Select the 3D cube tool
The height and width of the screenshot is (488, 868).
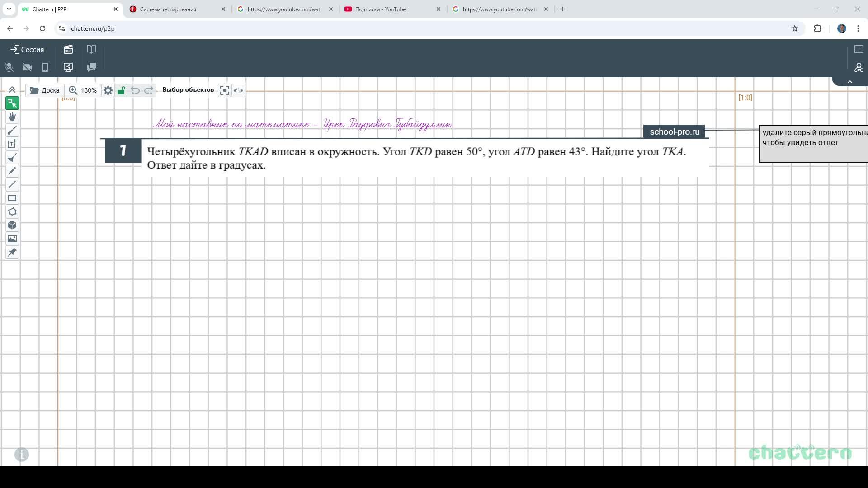pos(12,225)
